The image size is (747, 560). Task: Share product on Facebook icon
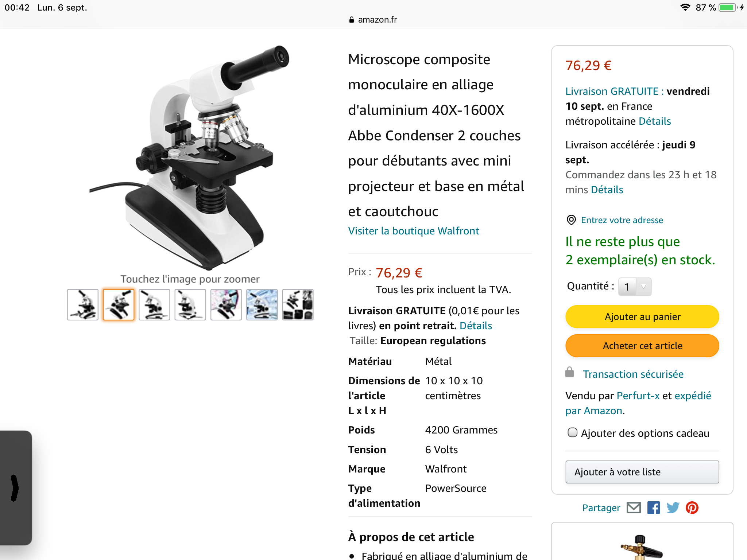pos(653,507)
